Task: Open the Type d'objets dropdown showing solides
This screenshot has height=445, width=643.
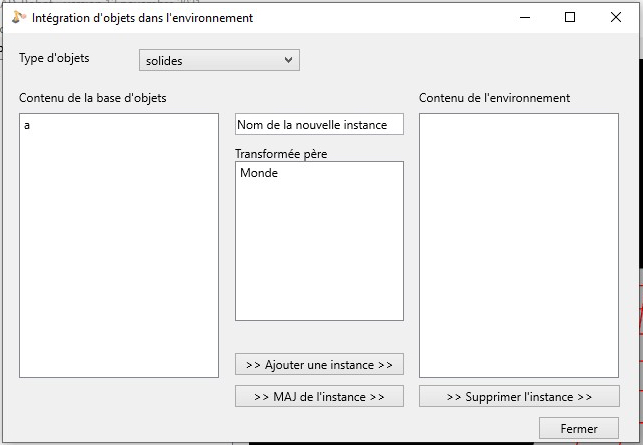Action: point(219,60)
